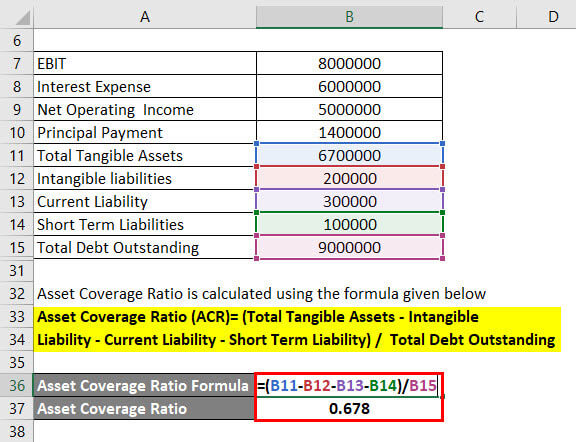The height and width of the screenshot is (442, 576).
Task: Select column A header
Action: [x=145, y=17]
